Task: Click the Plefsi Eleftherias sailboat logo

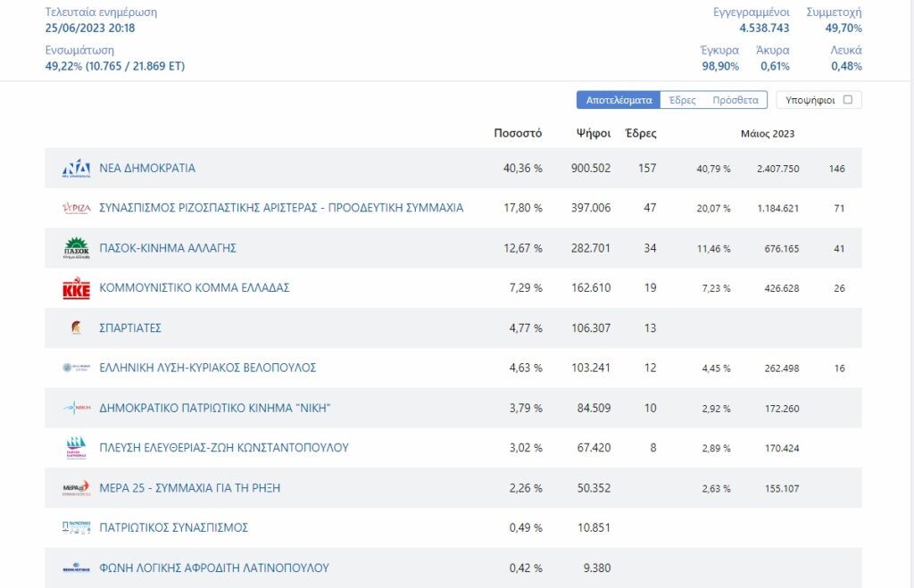Action: click(77, 448)
